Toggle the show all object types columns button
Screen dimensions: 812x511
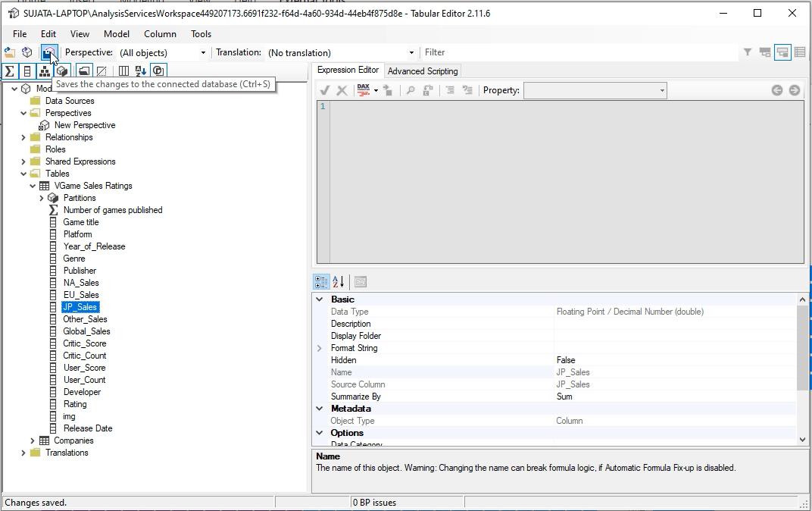point(123,71)
